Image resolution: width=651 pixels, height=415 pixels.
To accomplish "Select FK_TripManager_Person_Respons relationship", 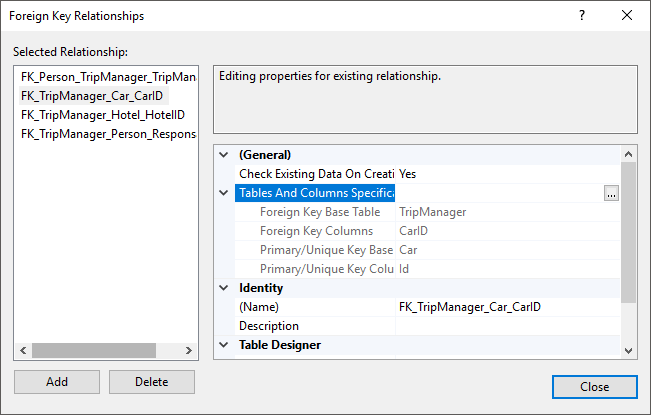I will point(108,134).
